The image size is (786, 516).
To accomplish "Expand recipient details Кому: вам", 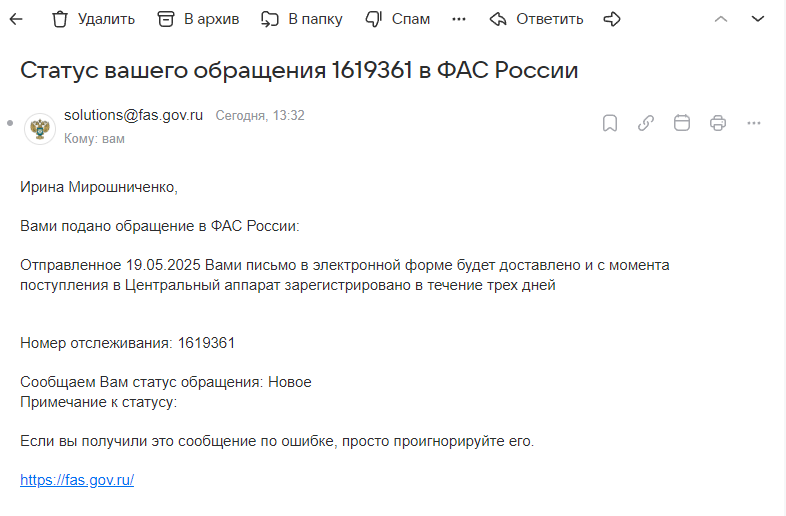I will click(94, 139).
